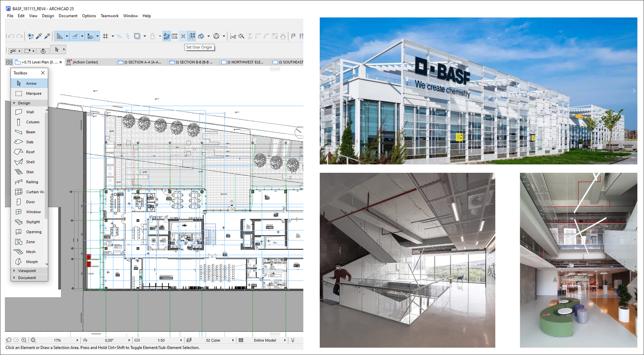Toggle Guide Lines button in toolbar

[x=60, y=36]
